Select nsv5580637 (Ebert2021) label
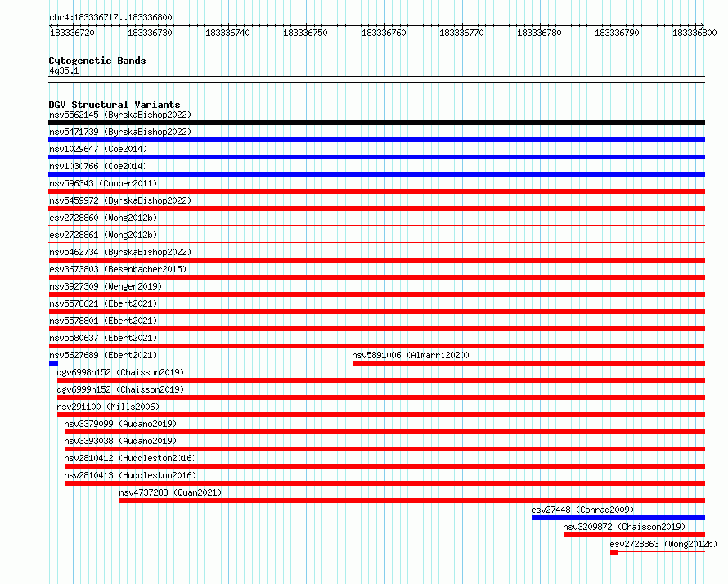This screenshot has height=584, width=728. click(103, 338)
